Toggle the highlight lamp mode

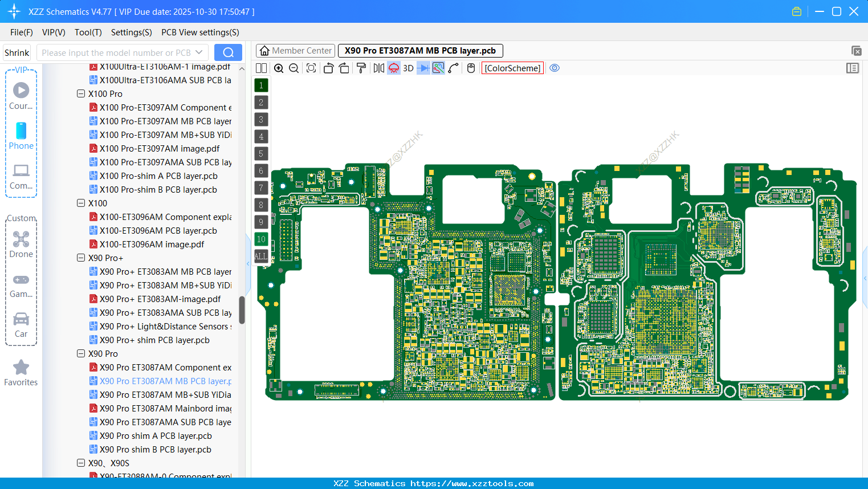[393, 68]
